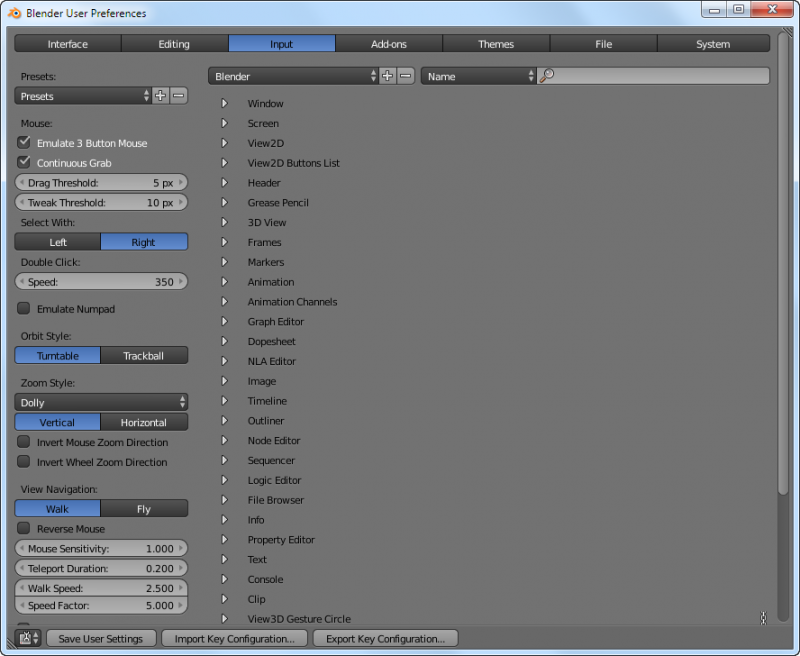The width and height of the screenshot is (800, 656).
Task: Click the keymap search magnifier icon
Action: point(546,76)
